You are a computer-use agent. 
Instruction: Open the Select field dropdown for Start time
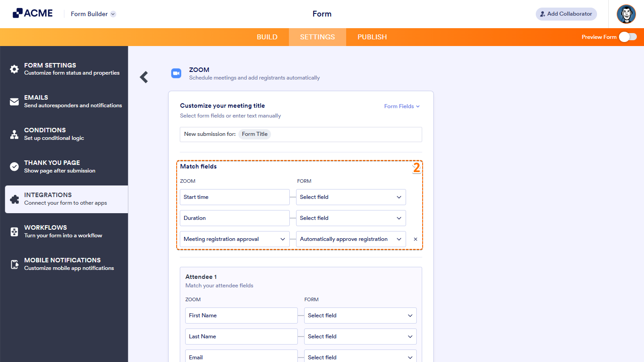[351, 197]
